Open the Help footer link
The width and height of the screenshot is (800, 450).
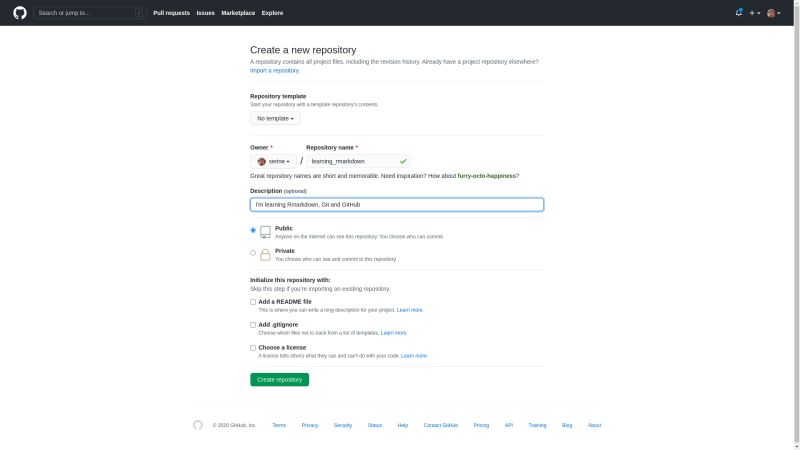(403, 426)
